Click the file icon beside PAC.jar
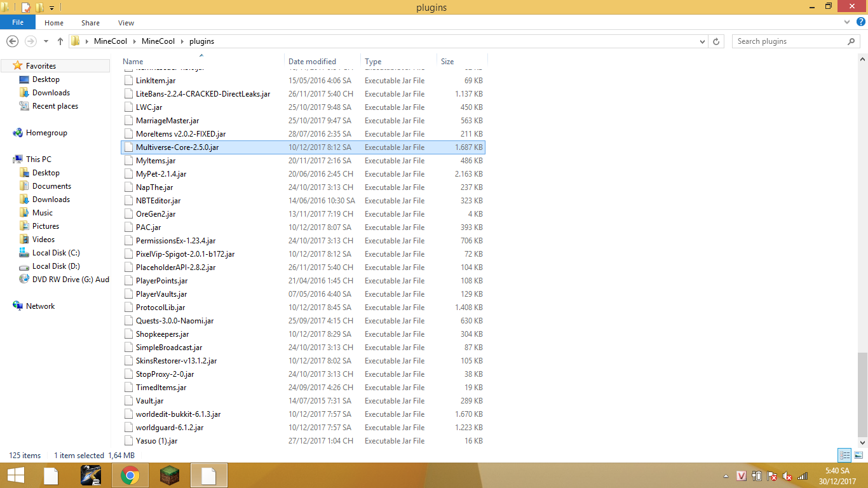The width and height of the screenshot is (868, 488). point(128,227)
